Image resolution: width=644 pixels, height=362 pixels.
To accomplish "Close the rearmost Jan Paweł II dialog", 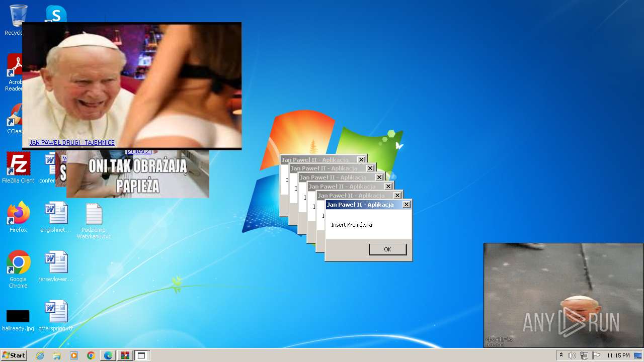I will click(x=361, y=160).
